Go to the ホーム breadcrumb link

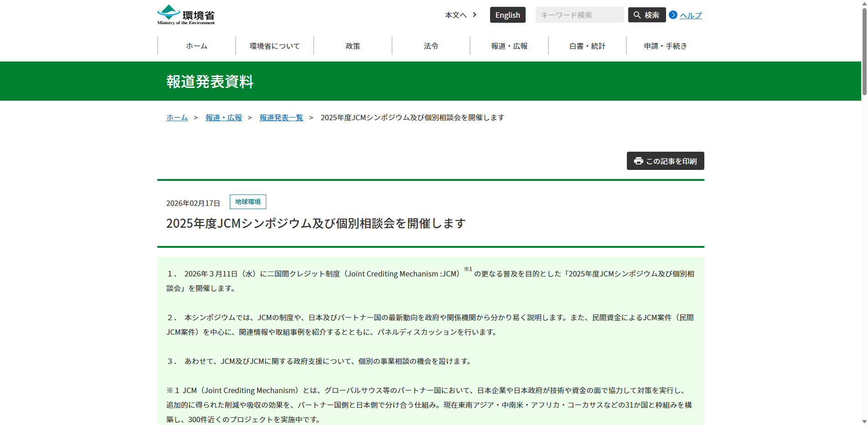click(x=177, y=118)
